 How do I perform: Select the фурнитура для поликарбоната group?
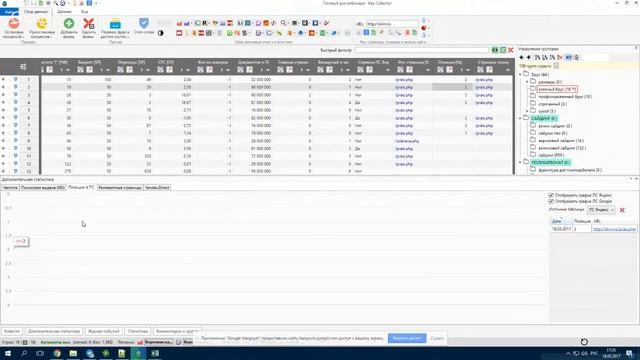point(570,170)
